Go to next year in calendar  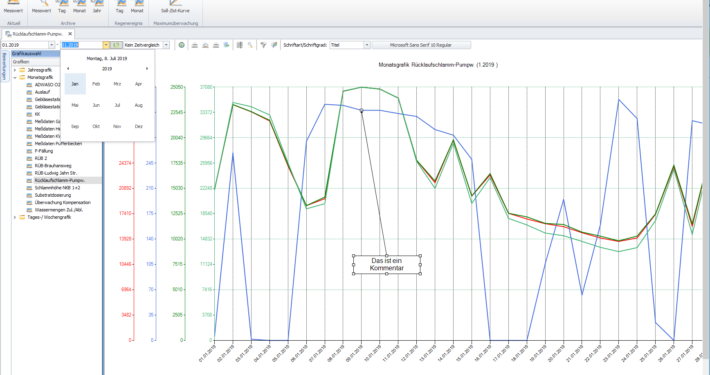(147, 69)
